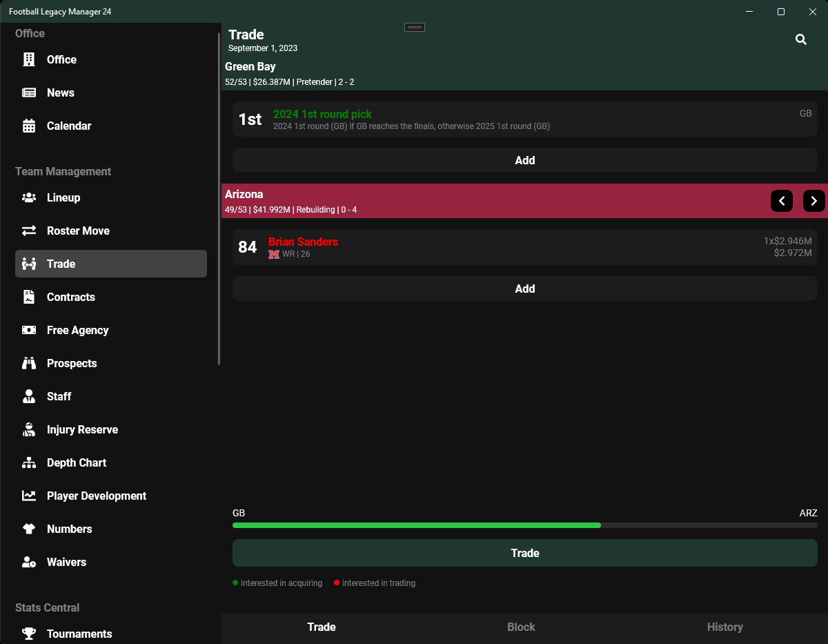Go to next trade partner team
The image size is (828, 644).
click(814, 201)
